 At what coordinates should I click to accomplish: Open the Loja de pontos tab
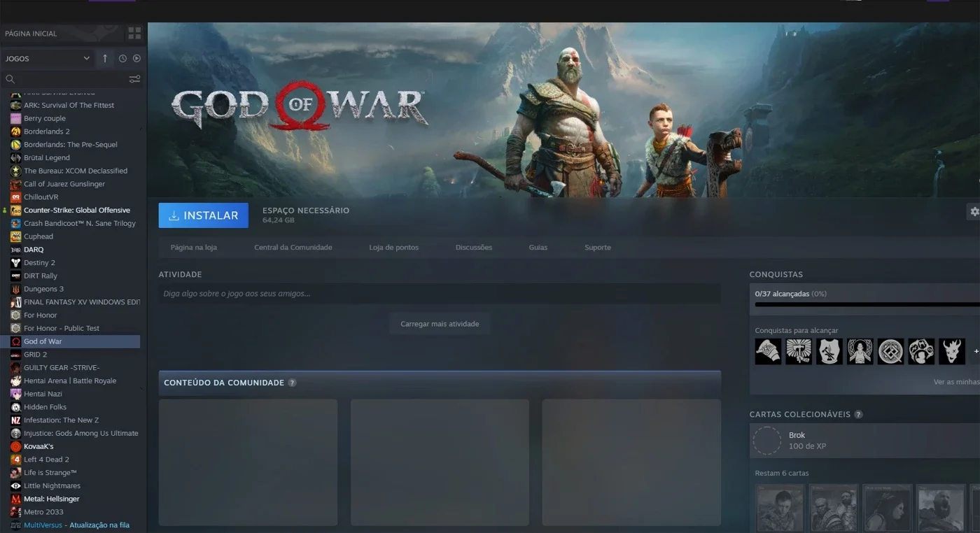394,248
